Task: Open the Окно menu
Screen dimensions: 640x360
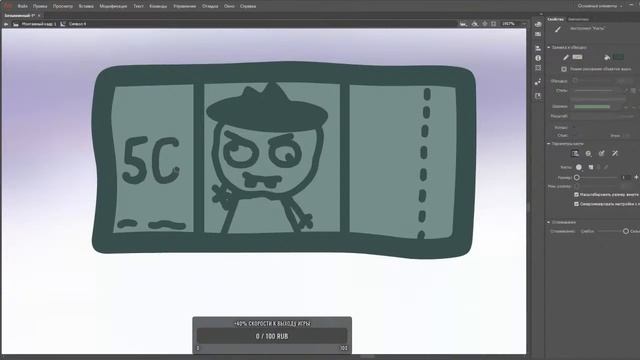Action: click(x=229, y=6)
